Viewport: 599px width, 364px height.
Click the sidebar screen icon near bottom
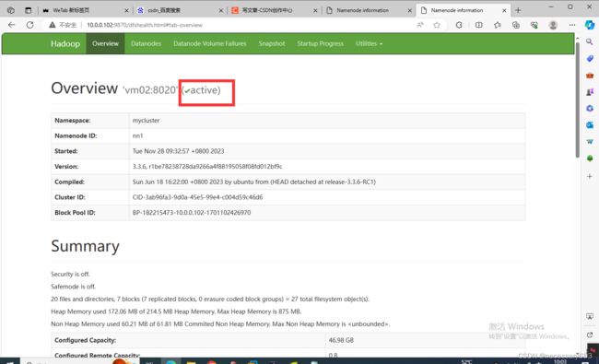[590, 317]
